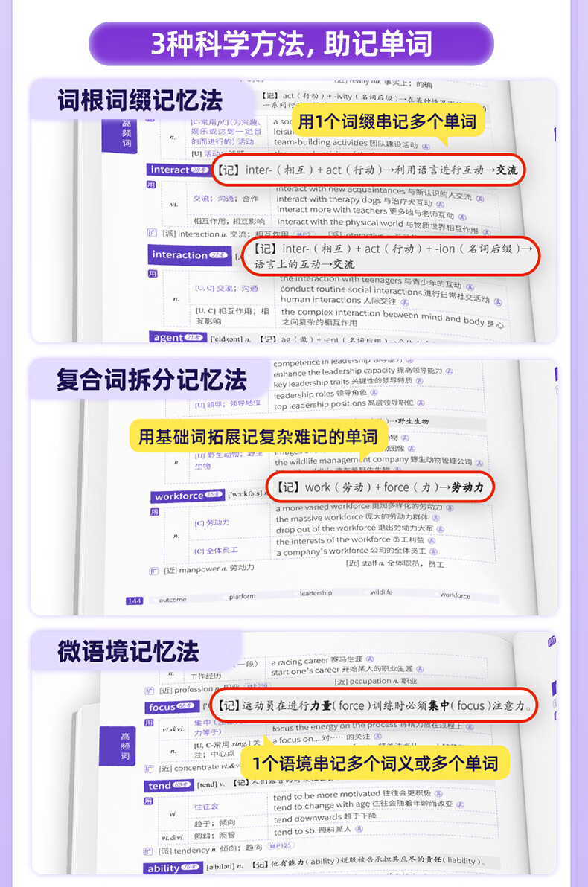
Task: Click the banner "3种科学方法, 助记单词"
Action: (292, 44)
